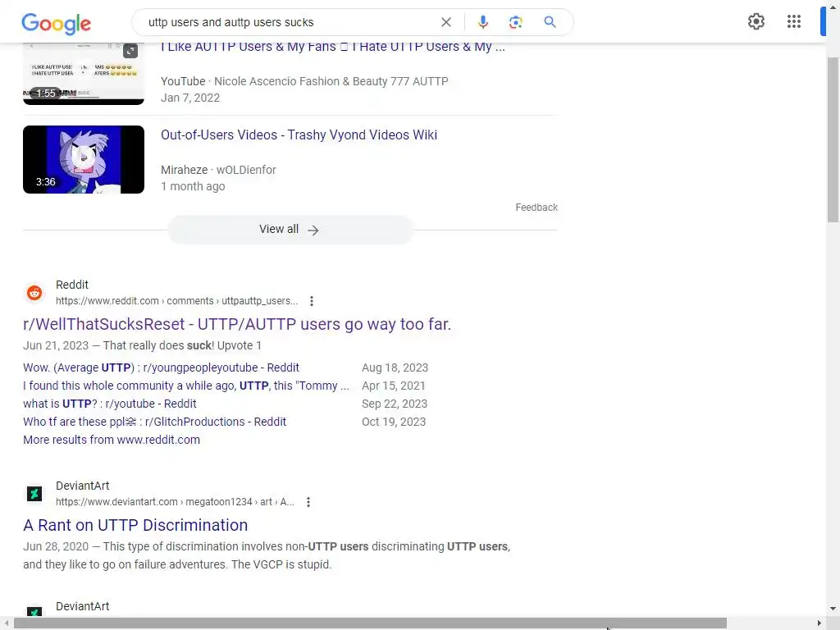
Task: Start voice search with the microphone icon
Action: [x=482, y=22]
